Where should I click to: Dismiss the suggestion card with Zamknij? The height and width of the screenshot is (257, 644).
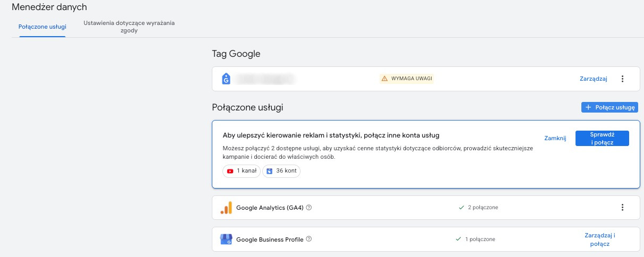(555, 138)
